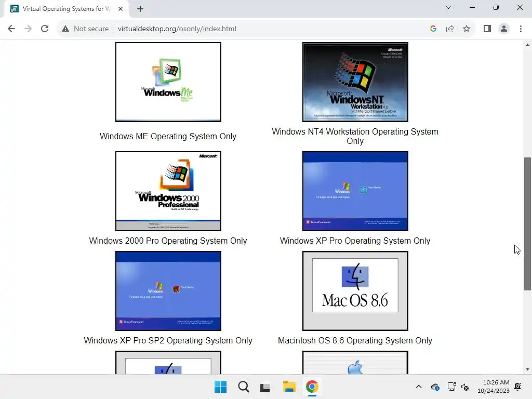Open the notification center icon
The width and height of the screenshot is (532, 399).
click(518, 387)
